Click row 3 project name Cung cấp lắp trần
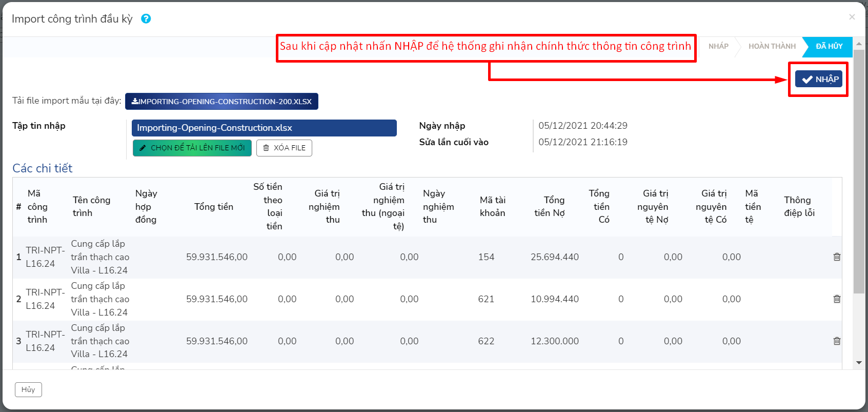This screenshot has width=868, height=412. 100,341
